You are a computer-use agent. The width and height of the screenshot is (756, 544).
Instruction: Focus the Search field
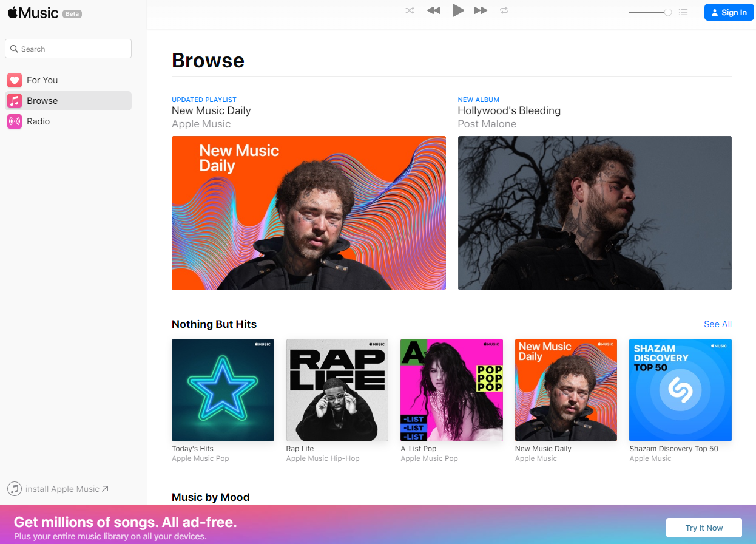(68, 49)
